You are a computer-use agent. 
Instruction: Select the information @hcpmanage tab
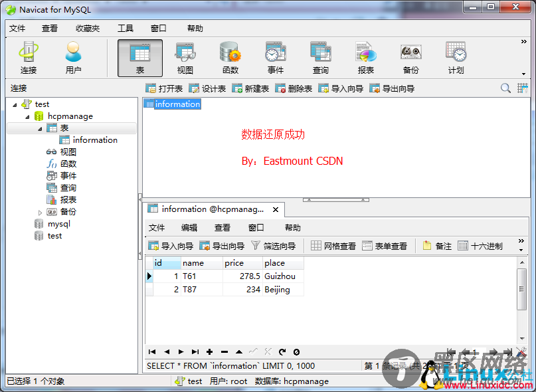pos(213,209)
